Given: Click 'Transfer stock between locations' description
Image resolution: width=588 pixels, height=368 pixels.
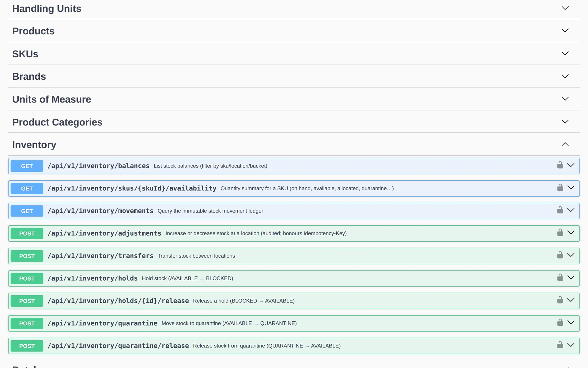Looking at the screenshot, I should (x=196, y=256).
